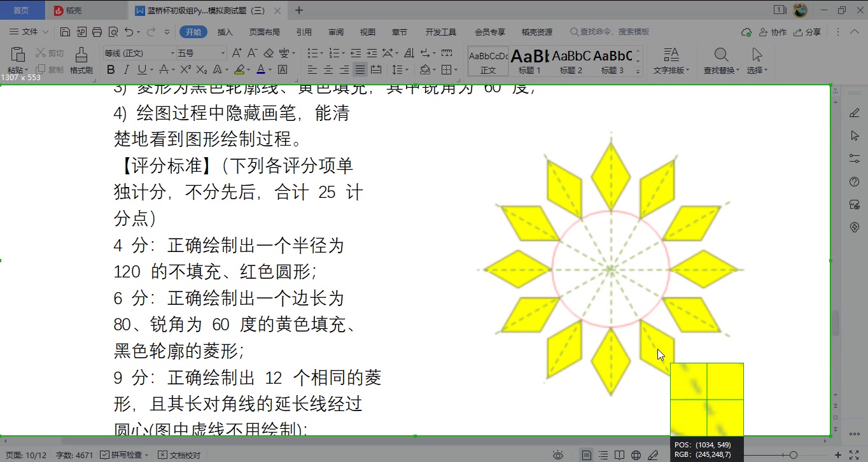
Task: Apply a bulleted list from the ribbon
Action: [x=312, y=53]
